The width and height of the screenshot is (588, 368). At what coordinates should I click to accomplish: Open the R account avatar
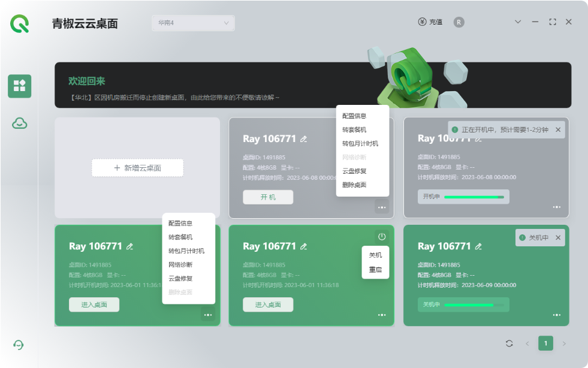pos(459,22)
